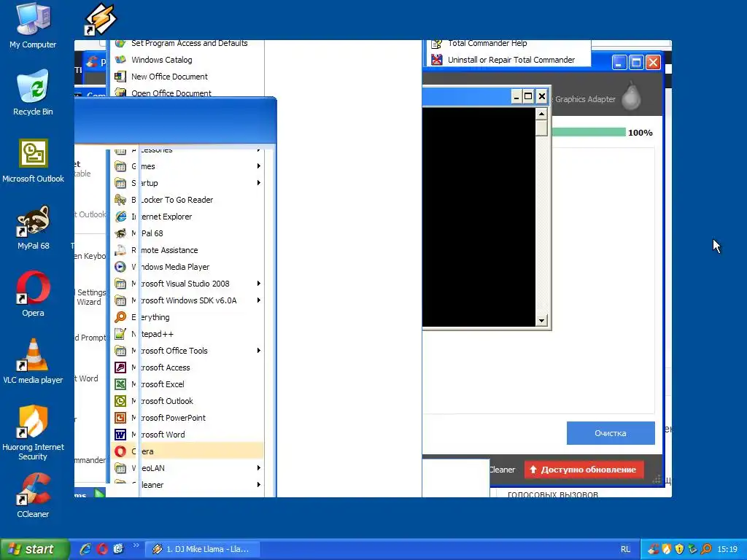
Task: Click the Everything magnifier icon in Programs menu
Action: pyautogui.click(x=120, y=317)
